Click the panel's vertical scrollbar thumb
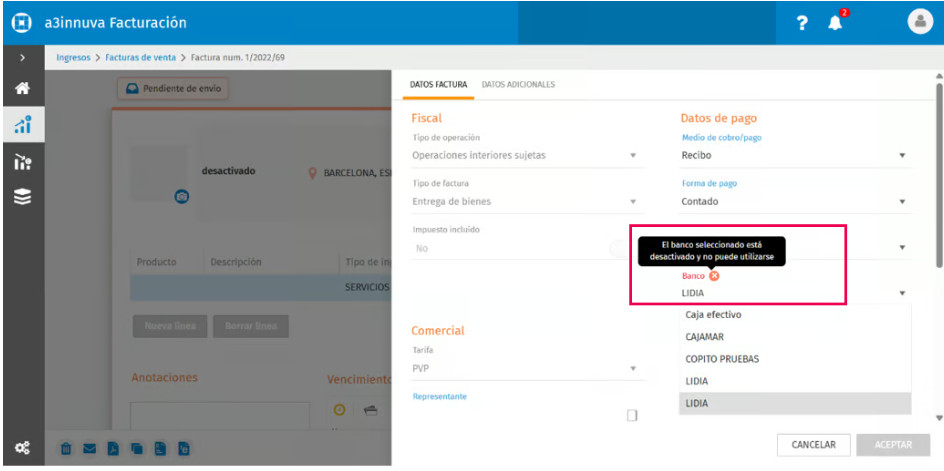This screenshot has height=471, width=944. tap(939, 175)
